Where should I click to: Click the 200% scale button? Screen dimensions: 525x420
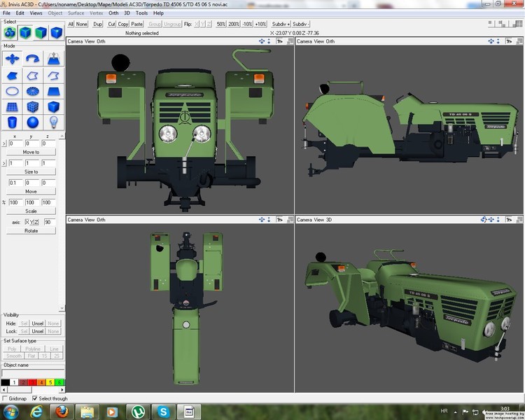pos(234,24)
